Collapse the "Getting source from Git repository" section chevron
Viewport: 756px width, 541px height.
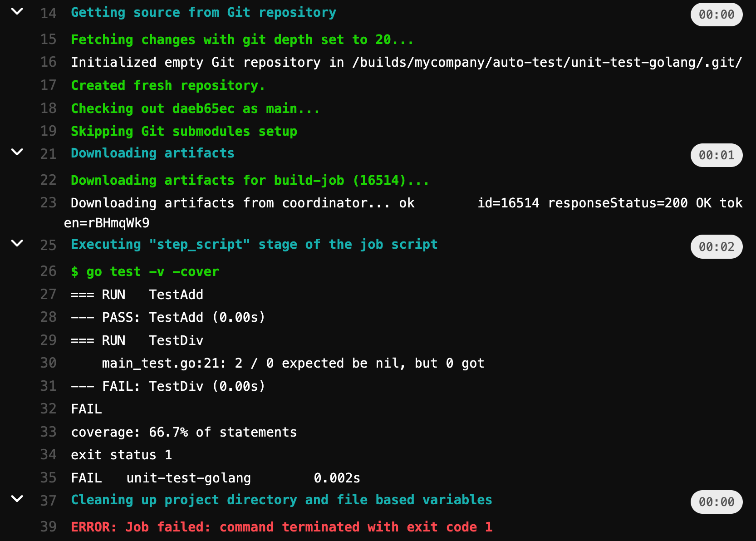(17, 12)
